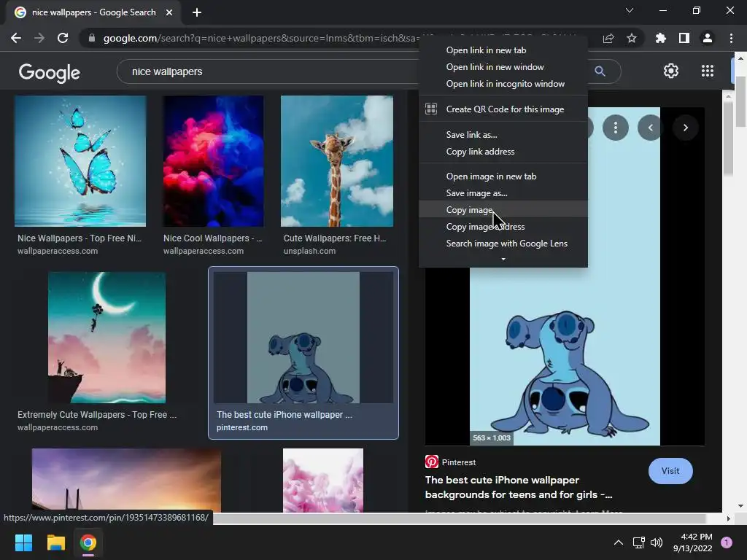Show hidden system tray icons
The height and width of the screenshot is (560, 747).
(x=619, y=542)
